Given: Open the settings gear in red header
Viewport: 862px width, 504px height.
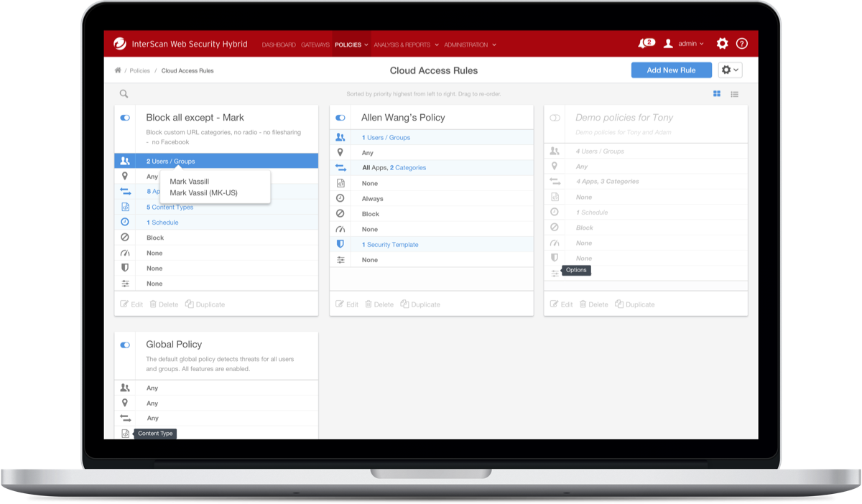Looking at the screenshot, I should point(722,44).
